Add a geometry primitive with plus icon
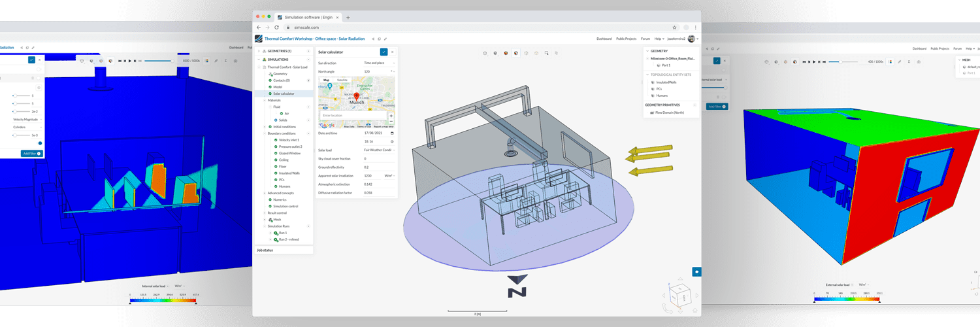980x327 pixels. coord(694,105)
